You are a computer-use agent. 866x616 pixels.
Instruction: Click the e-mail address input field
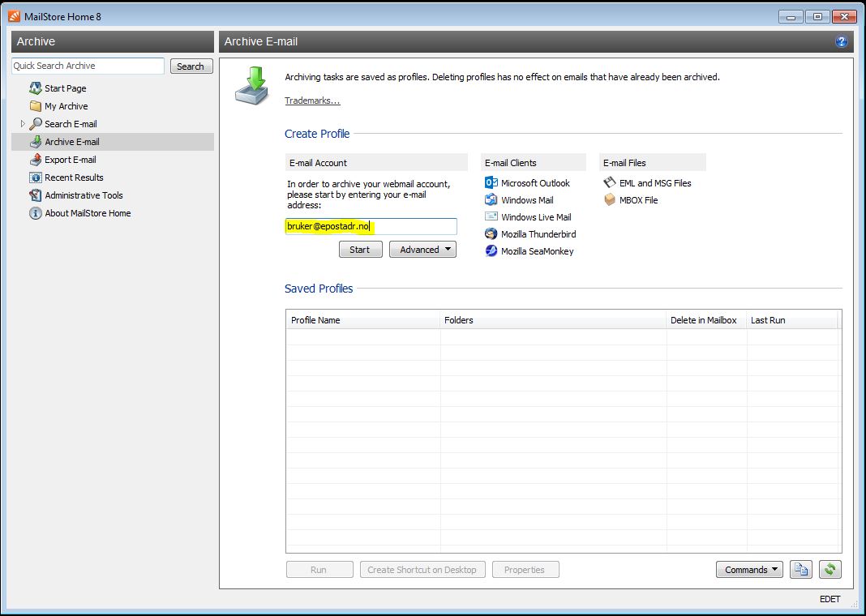click(371, 226)
